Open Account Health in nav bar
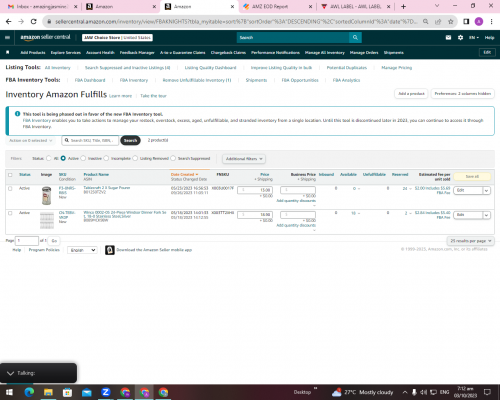The image size is (500, 400). tap(100, 53)
